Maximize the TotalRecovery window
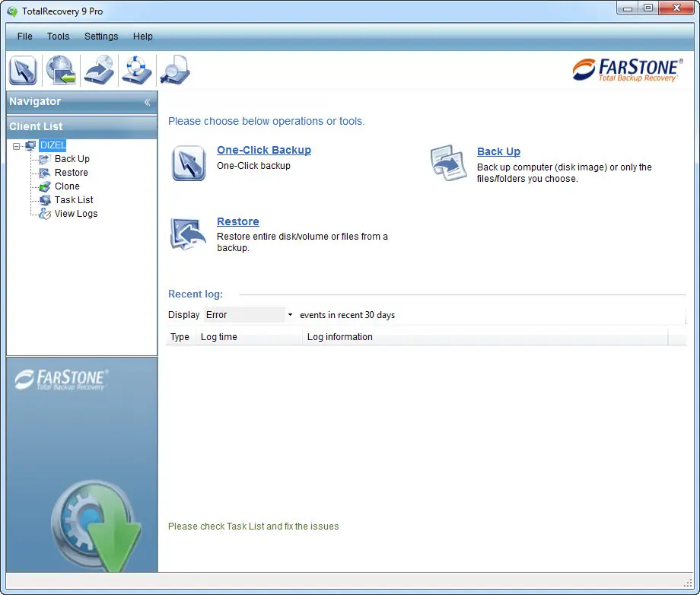This screenshot has height=595, width=700. [x=648, y=8]
